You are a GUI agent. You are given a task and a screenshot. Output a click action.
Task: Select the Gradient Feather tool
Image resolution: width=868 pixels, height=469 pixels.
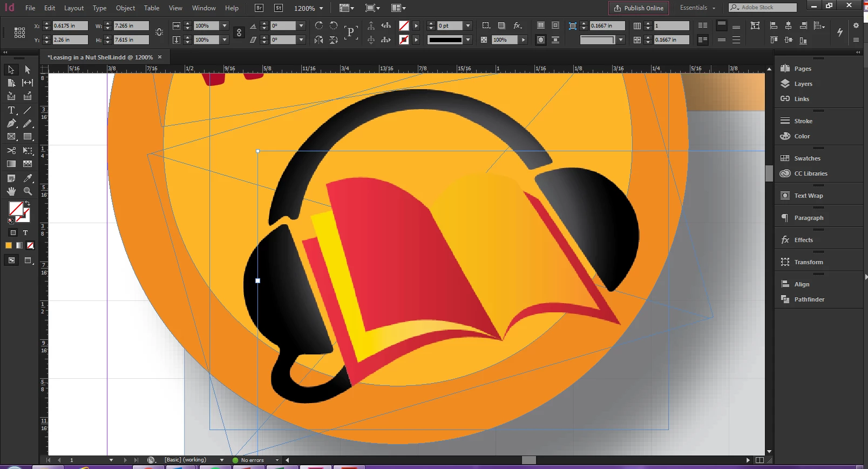[28, 164]
